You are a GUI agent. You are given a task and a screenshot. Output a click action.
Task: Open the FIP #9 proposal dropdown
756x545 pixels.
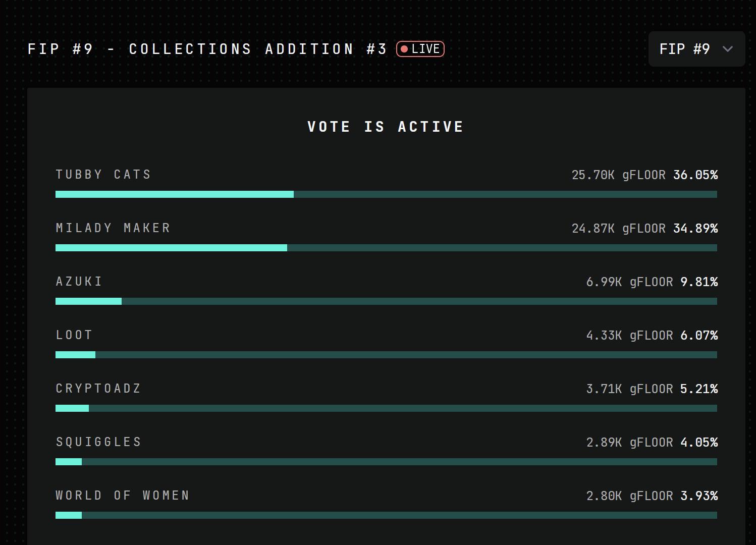coord(696,49)
